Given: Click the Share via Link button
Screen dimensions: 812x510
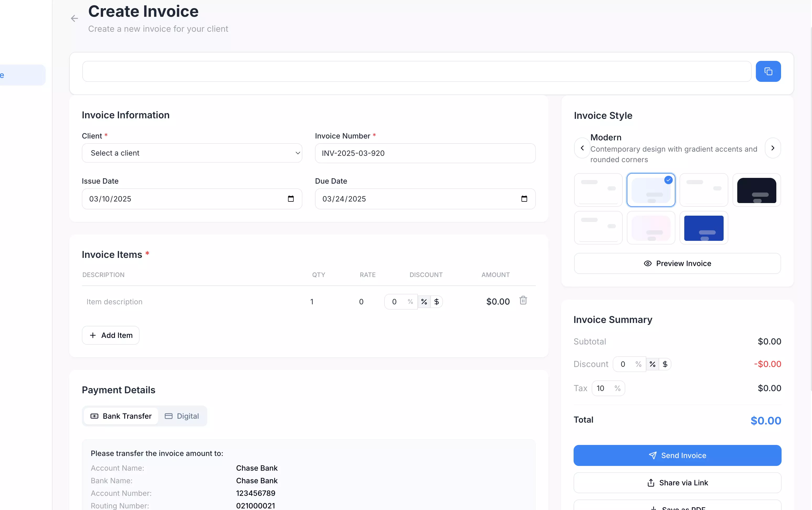Looking at the screenshot, I should [677, 483].
